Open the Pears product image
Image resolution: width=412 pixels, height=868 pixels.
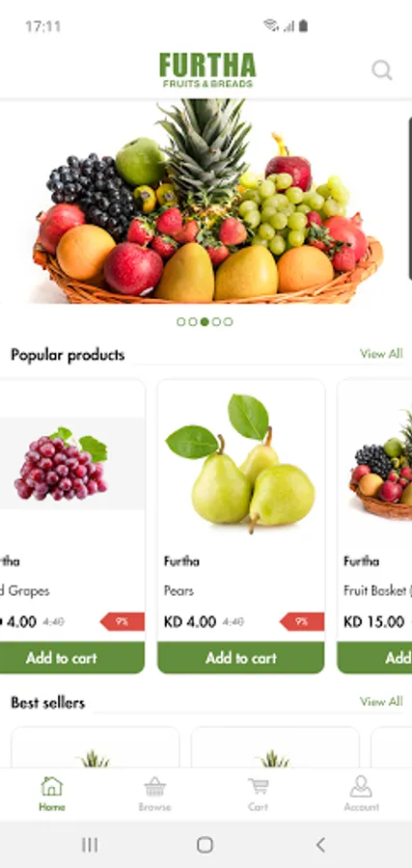[241, 462]
